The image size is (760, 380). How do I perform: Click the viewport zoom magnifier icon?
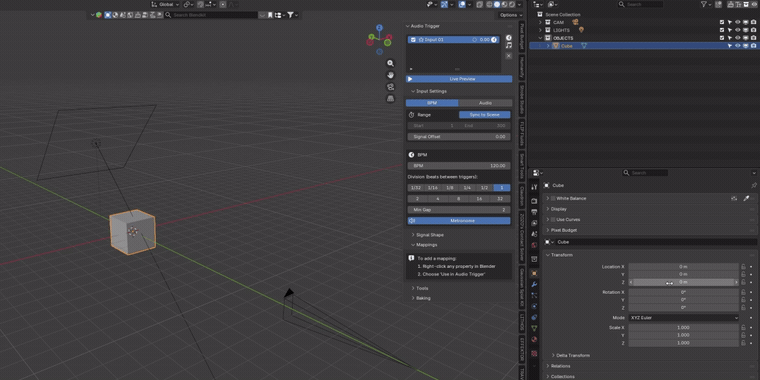click(x=390, y=63)
